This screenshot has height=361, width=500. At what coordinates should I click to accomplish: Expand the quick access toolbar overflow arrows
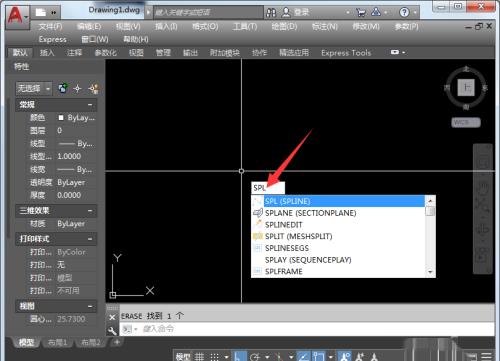(x=54, y=13)
